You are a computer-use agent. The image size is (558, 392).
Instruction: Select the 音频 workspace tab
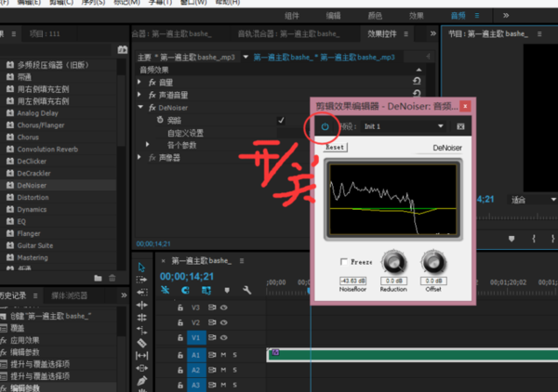[x=458, y=16]
